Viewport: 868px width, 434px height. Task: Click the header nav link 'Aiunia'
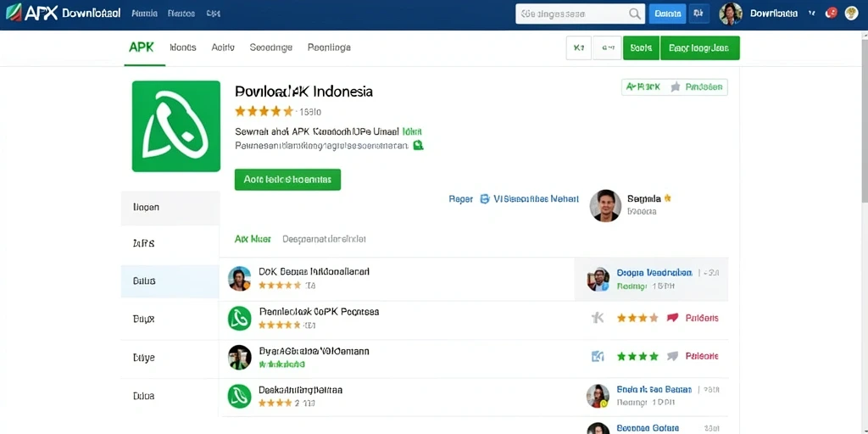coord(145,14)
